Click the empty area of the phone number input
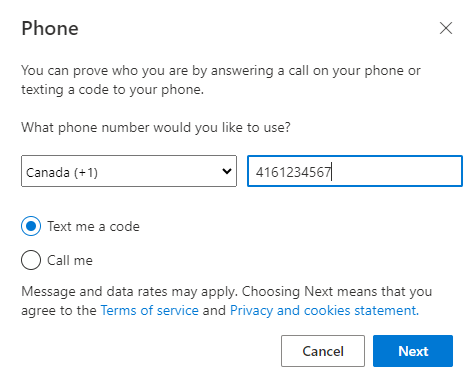 (x=397, y=171)
